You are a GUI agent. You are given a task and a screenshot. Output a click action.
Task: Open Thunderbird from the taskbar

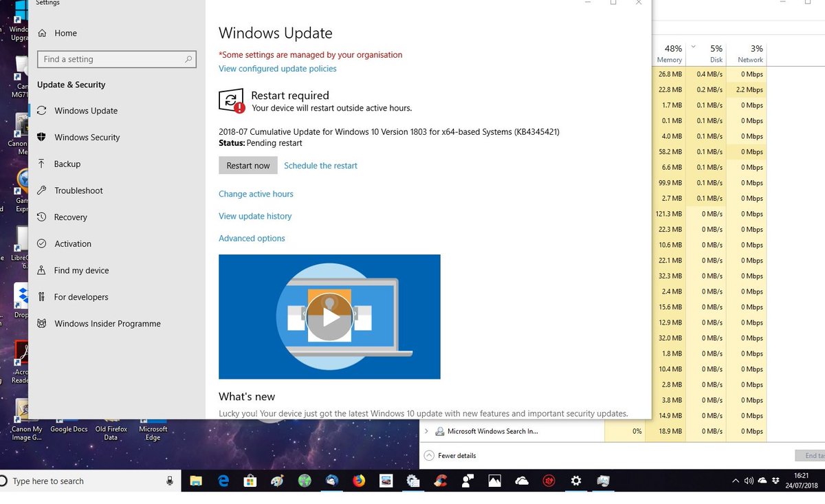332,481
